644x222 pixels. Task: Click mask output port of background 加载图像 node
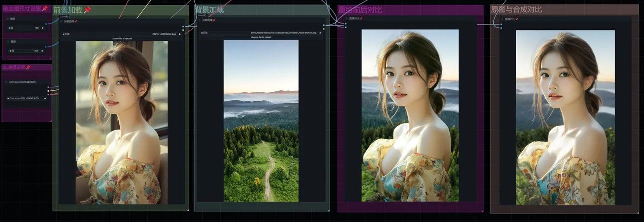[323, 28]
